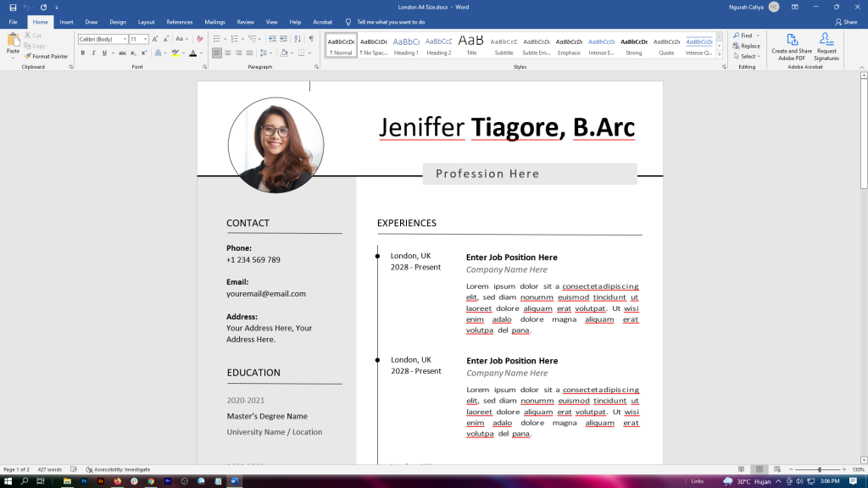
Task: Open the font size dropdown
Action: [145, 38]
